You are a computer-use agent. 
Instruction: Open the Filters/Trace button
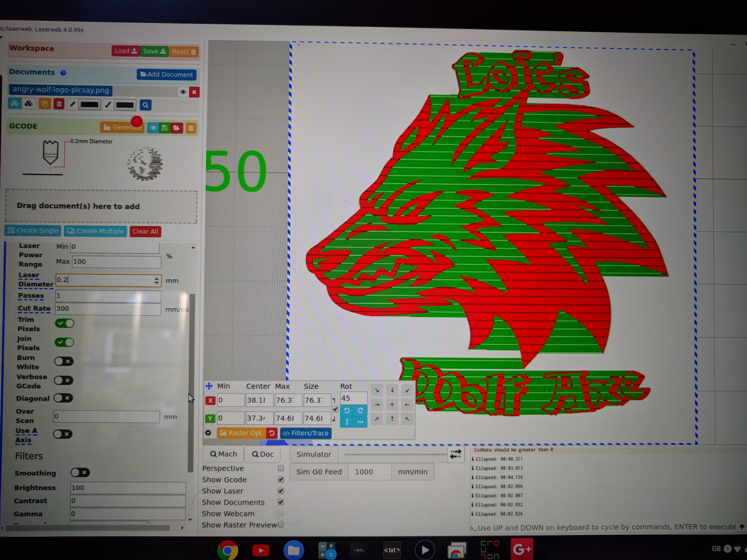[306, 433]
